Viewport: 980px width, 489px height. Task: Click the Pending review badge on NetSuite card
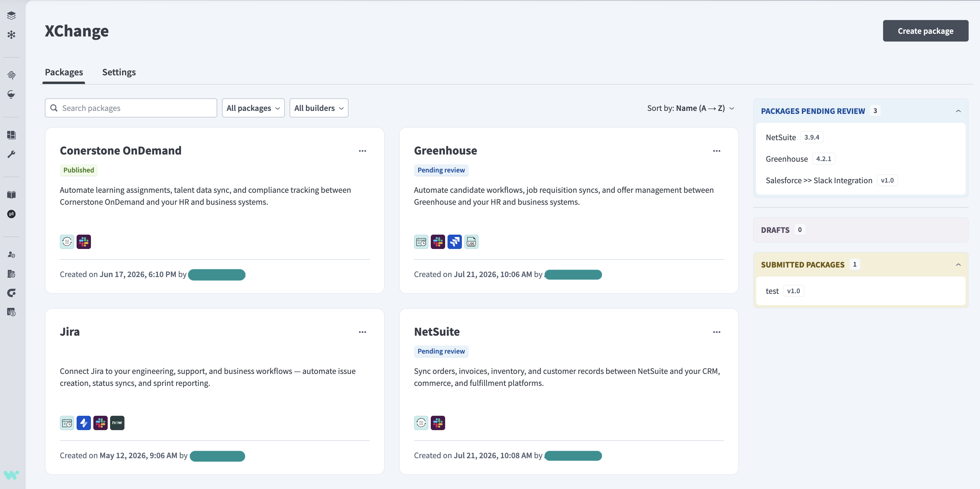(441, 351)
